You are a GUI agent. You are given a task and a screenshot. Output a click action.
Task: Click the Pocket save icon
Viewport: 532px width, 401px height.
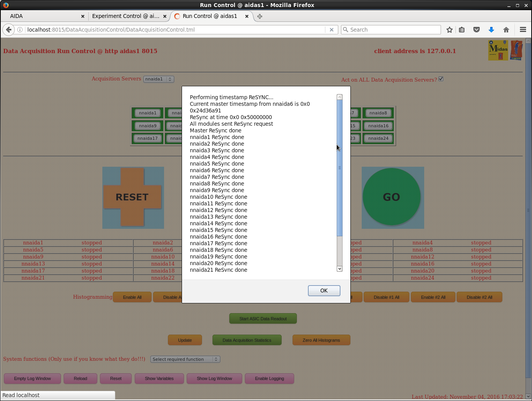(x=477, y=30)
